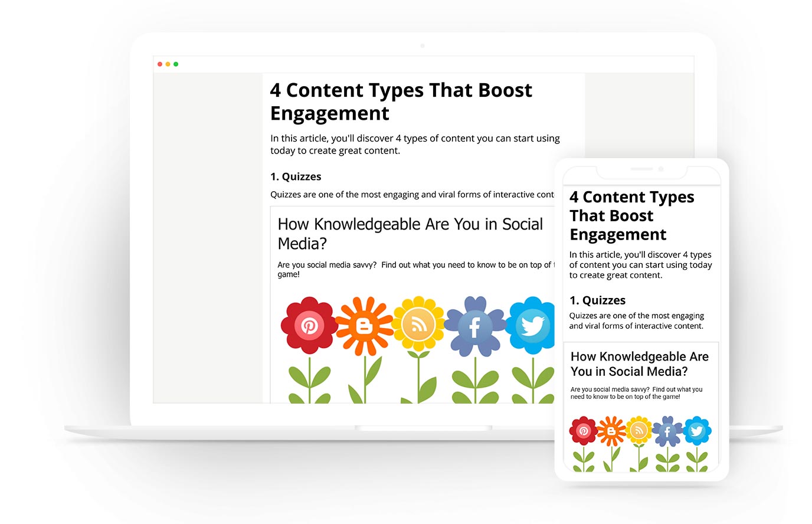Tap the Facebook flower on the phone screen
The width and height of the screenshot is (812, 524).
pyautogui.click(x=667, y=431)
